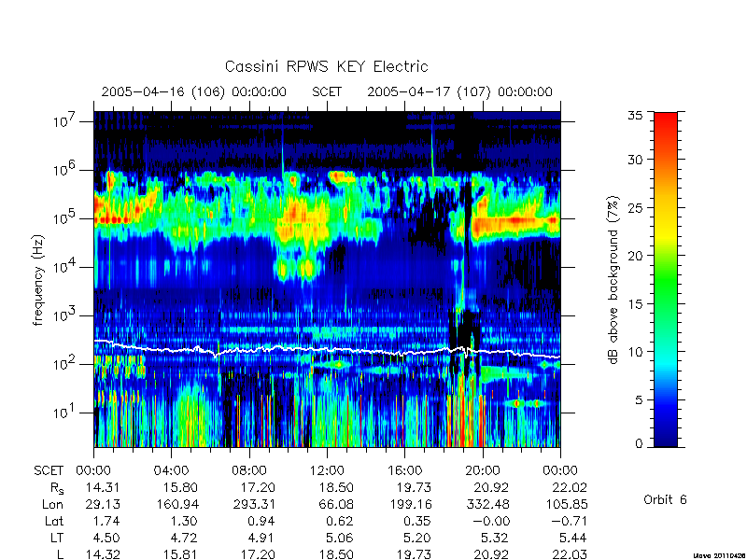Select the LT value 4.50
The height and width of the screenshot is (560, 747).
click(x=106, y=539)
